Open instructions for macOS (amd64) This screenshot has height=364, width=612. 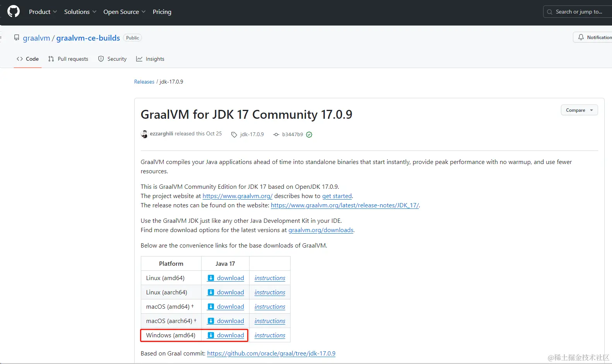270,307
